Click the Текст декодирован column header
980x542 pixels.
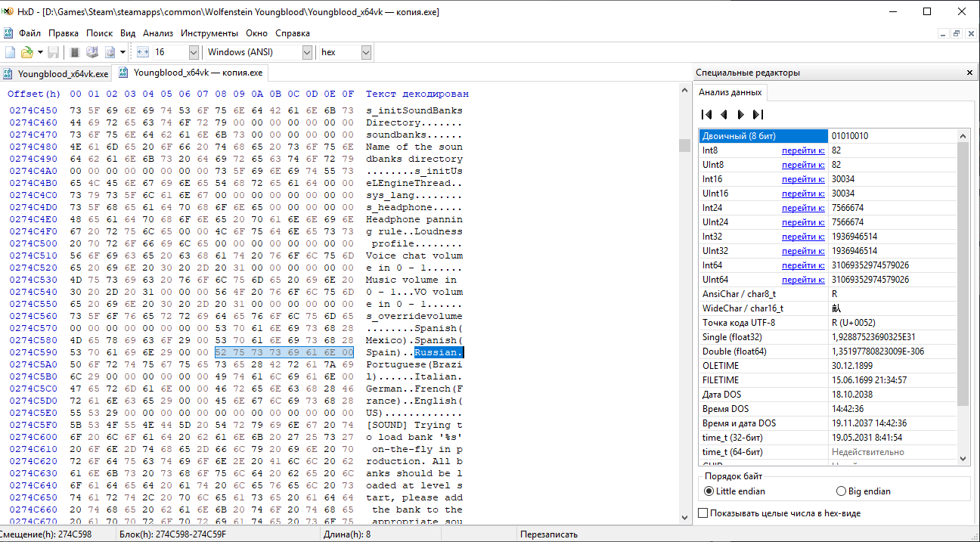tap(417, 94)
